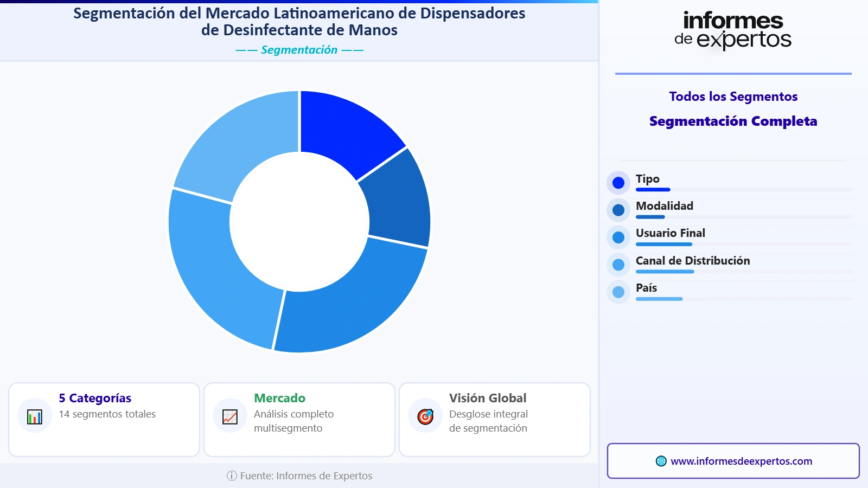
Task: Click 'Análisis completo multisegmento' text
Action: 293,421
